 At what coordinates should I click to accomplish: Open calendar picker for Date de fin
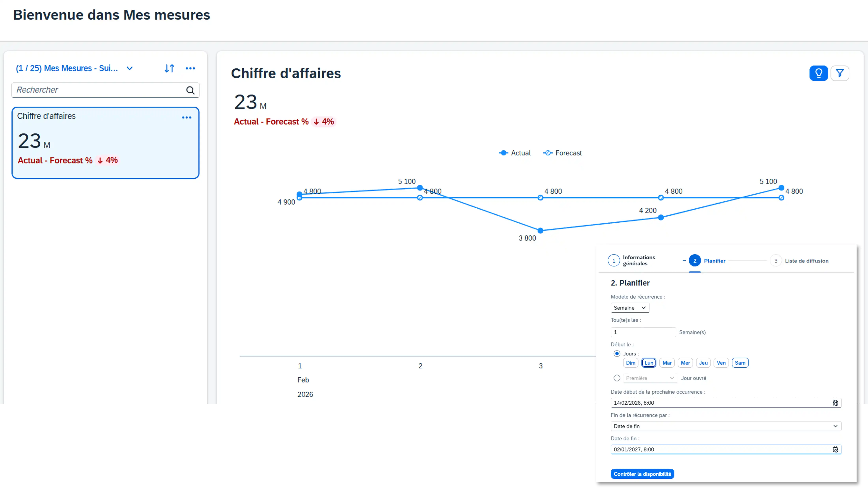coord(835,450)
